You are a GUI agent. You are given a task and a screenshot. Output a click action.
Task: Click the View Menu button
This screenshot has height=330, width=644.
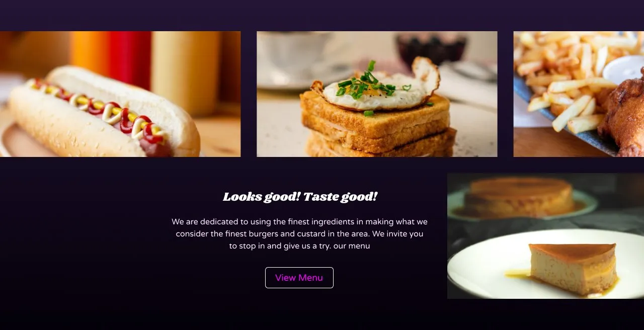[299, 278]
